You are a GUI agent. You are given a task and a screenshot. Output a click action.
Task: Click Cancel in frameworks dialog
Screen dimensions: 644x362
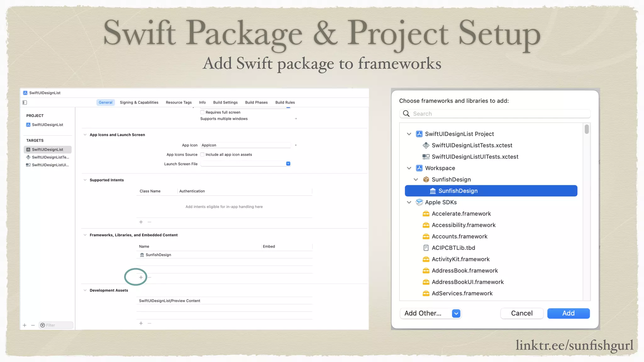(x=522, y=314)
